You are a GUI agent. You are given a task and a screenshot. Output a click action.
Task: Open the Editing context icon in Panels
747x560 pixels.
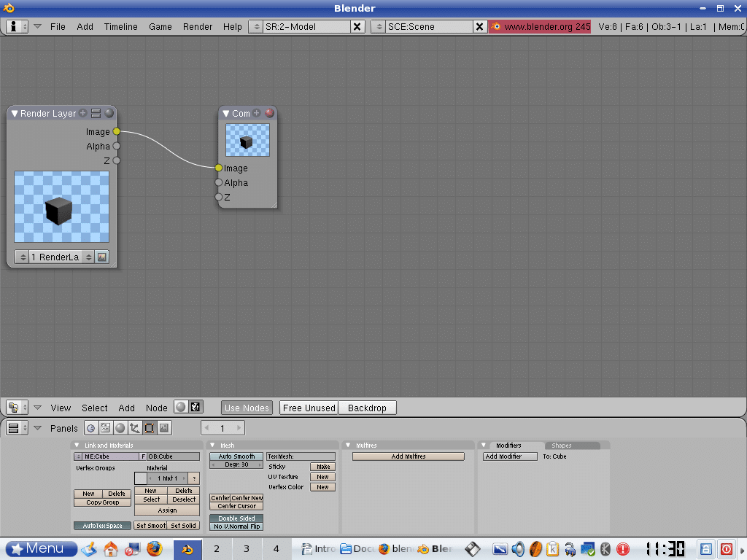[149, 428]
